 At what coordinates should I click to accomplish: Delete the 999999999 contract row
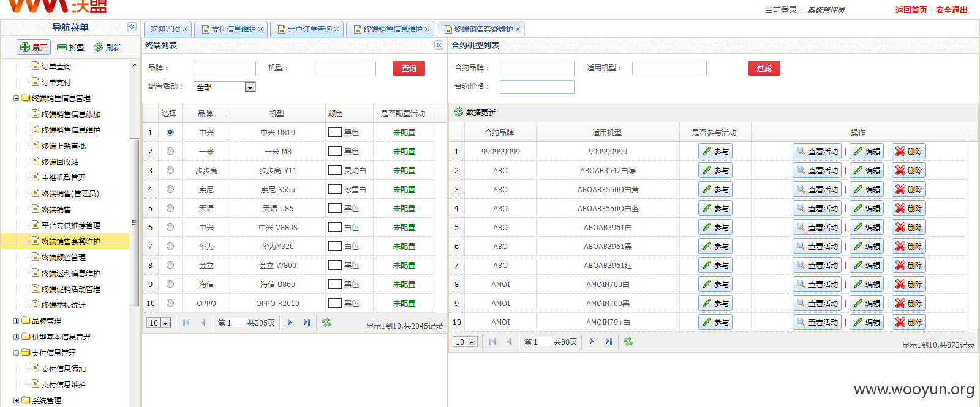(908, 151)
